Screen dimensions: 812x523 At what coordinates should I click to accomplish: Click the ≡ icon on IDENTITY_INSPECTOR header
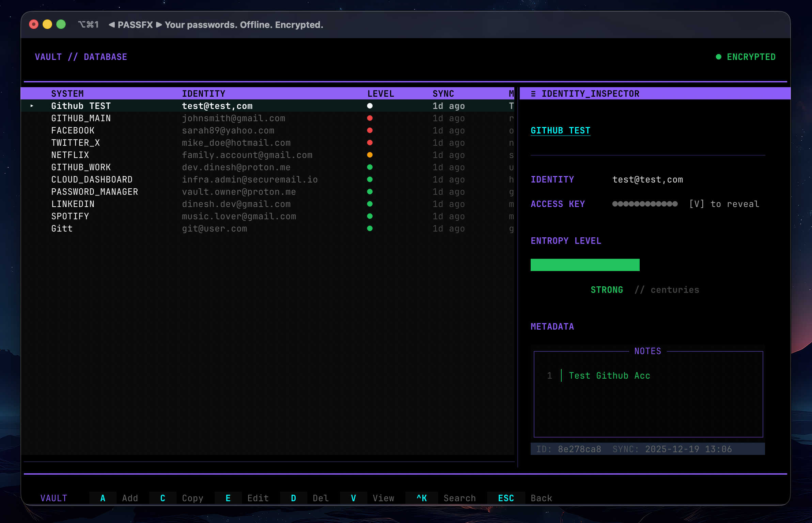point(533,94)
